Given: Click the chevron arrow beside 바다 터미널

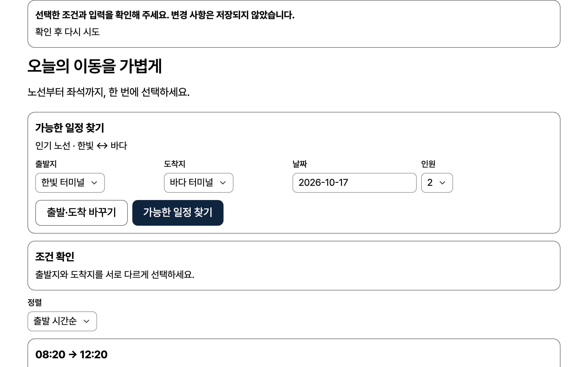Looking at the screenshot, I should pos(223,183).
